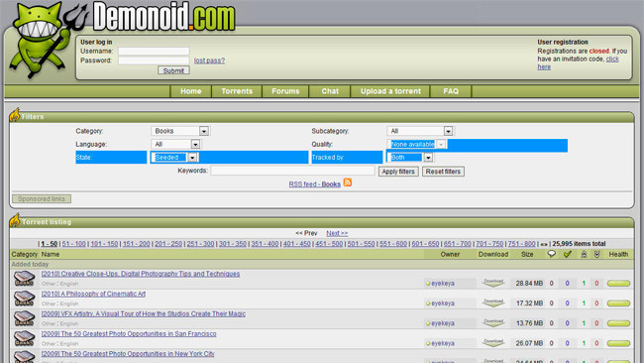
Task: Open the Tracked by dropdown
Action: (410, 157)
